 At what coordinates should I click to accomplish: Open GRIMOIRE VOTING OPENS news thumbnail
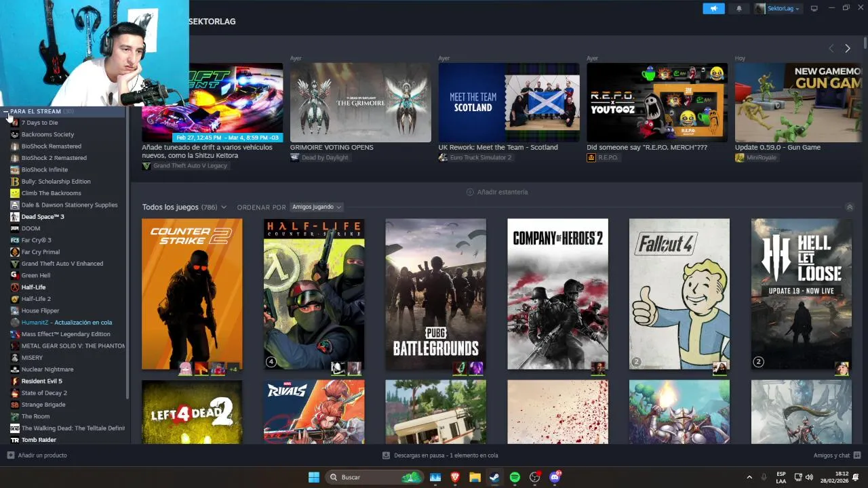coord(361,102)
